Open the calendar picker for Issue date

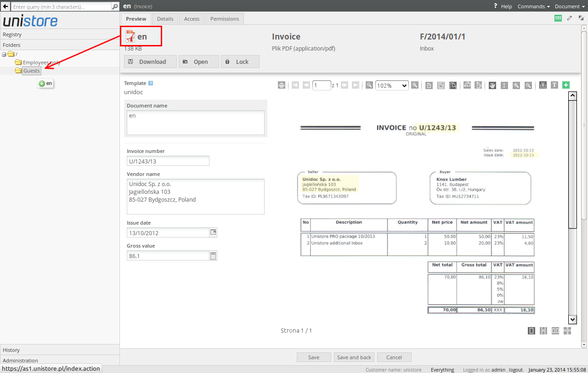click(x=213, y=232)
